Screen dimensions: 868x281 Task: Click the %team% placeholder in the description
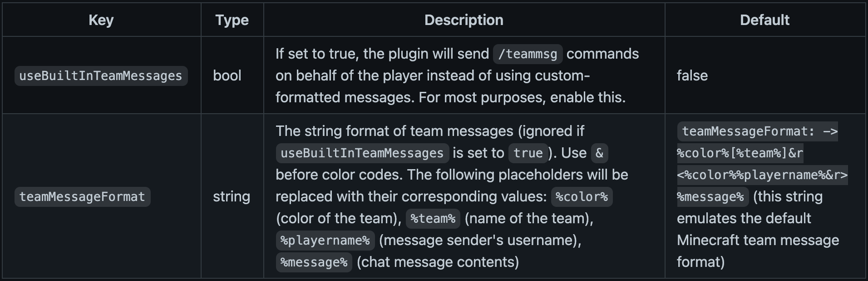(x=433, y=219)
